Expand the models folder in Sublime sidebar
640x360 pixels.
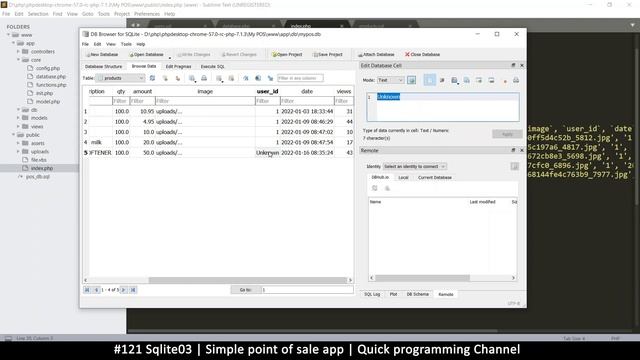(18, 118)
